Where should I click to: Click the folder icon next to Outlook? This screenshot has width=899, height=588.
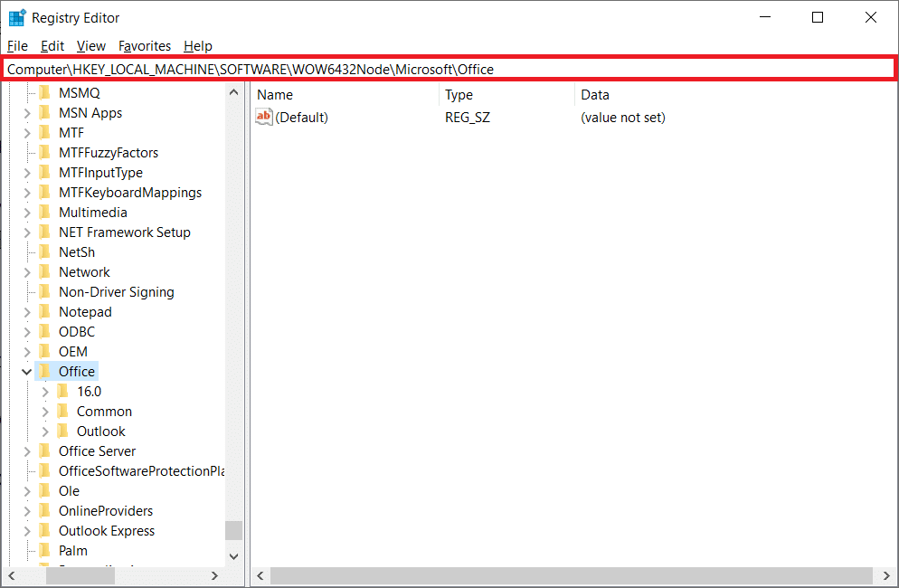63,432
